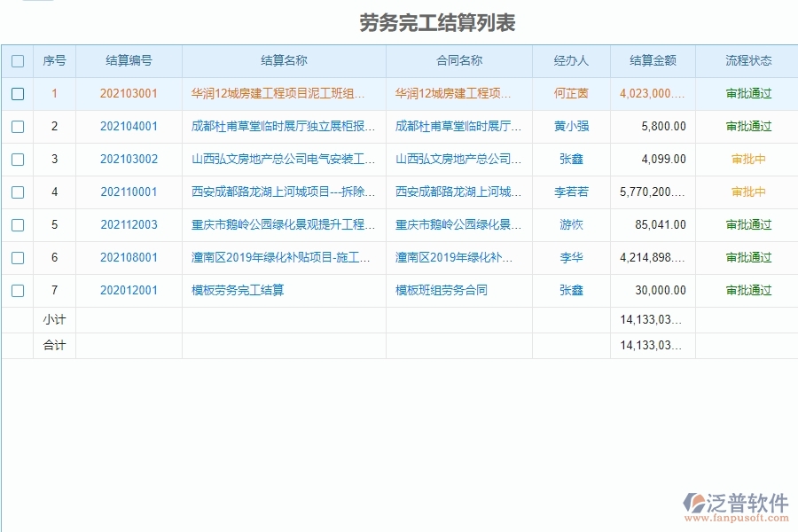Screen dimensions: 798x532
Task: View handler 张鑫 in row 3
Action: 570,159
